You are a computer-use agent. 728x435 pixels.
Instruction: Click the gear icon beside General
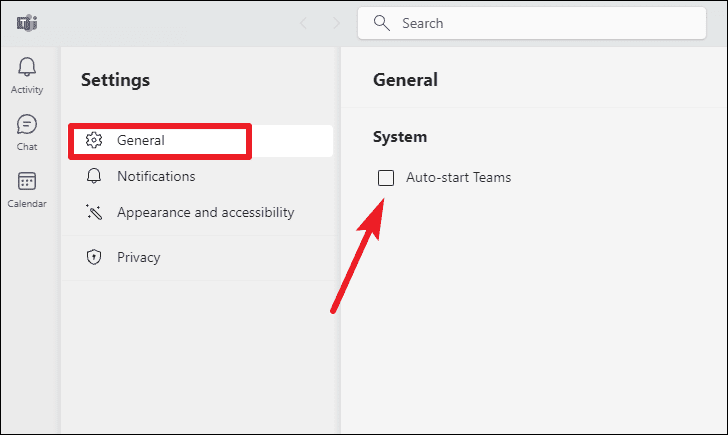point(94,140)
